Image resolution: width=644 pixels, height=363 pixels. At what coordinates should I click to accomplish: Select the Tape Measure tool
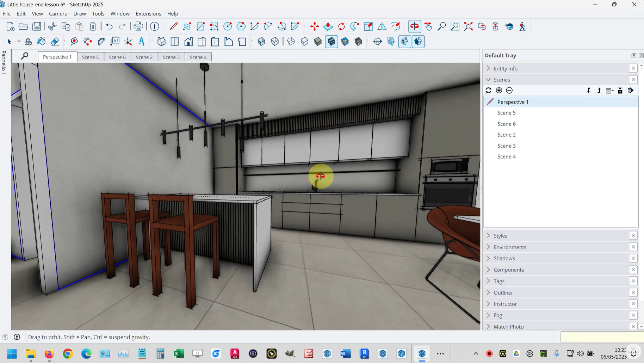(x=74, y=42)
